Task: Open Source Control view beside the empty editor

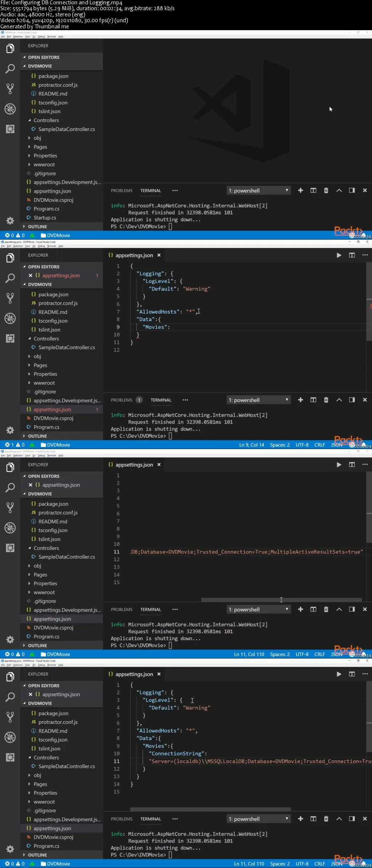Action: (10, 88)
